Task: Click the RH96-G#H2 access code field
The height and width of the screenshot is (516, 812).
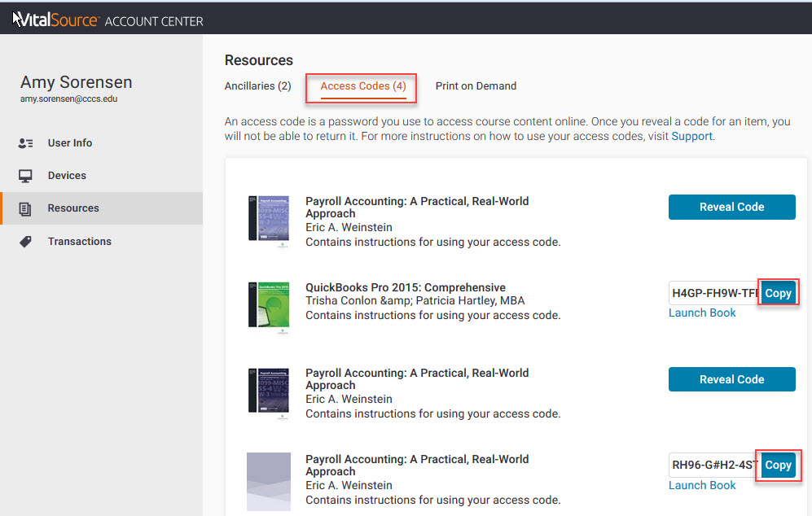Action: pos(714,465)
